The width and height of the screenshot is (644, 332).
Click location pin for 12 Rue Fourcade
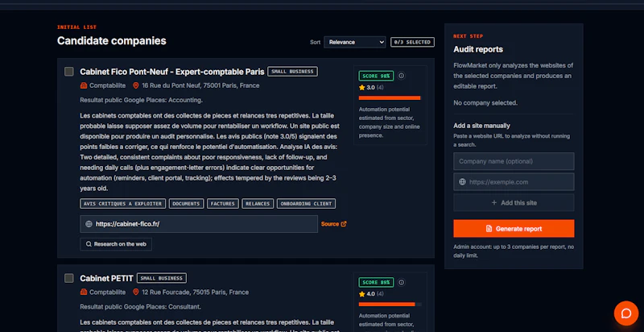point(135,293)
